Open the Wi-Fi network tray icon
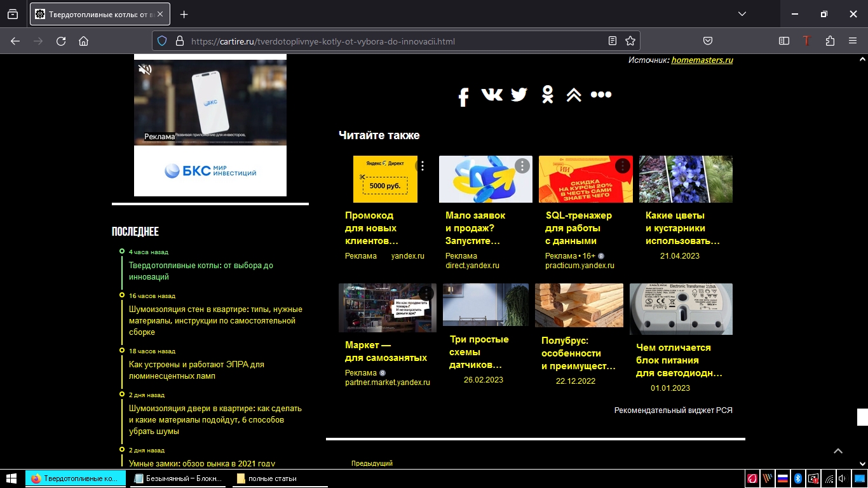The height and width of the screenshot is (488, 868). tap(829, 478)
